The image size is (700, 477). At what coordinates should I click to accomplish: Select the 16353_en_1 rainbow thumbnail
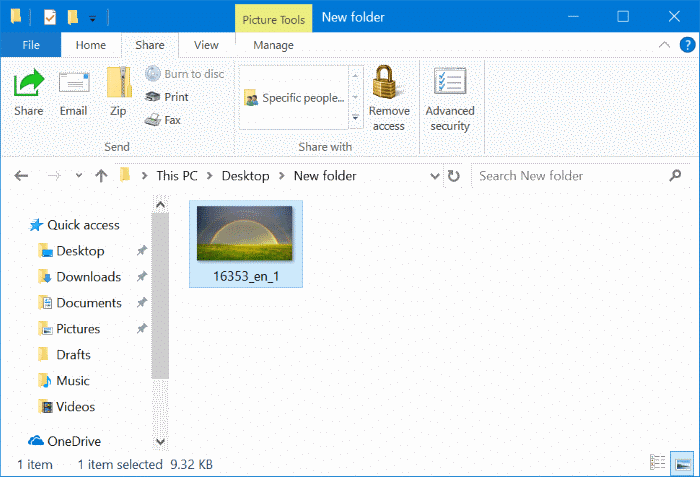point(245,233)
